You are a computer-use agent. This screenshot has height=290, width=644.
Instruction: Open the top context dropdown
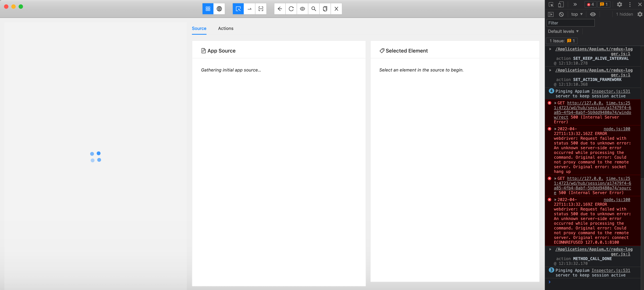tap(577, 15)
